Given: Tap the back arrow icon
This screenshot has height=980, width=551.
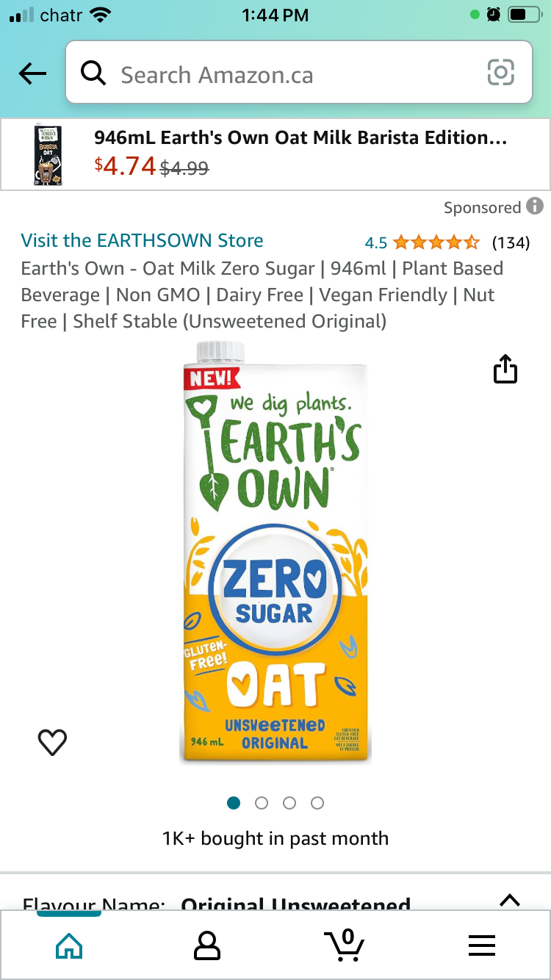Looking at the screenshot, I should pos(32,73).
